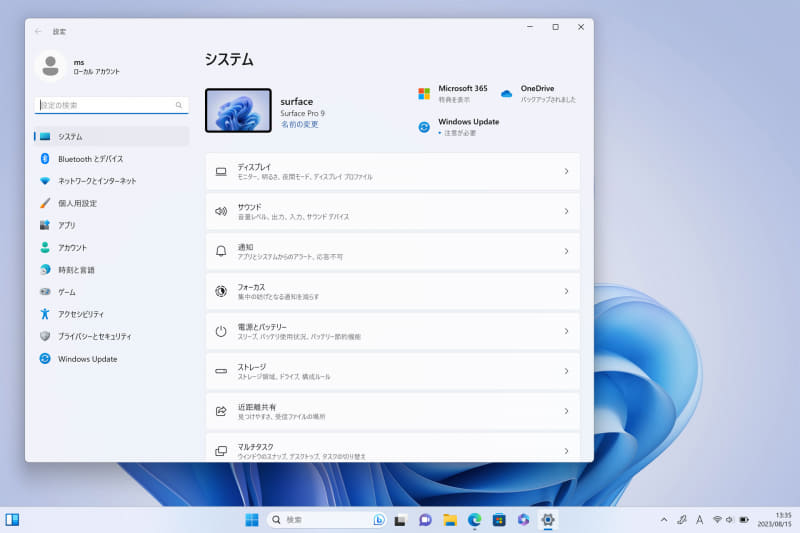Expand the ディスプレイ row chevron
Screen dimensions: 800x533
pos(566,171)
